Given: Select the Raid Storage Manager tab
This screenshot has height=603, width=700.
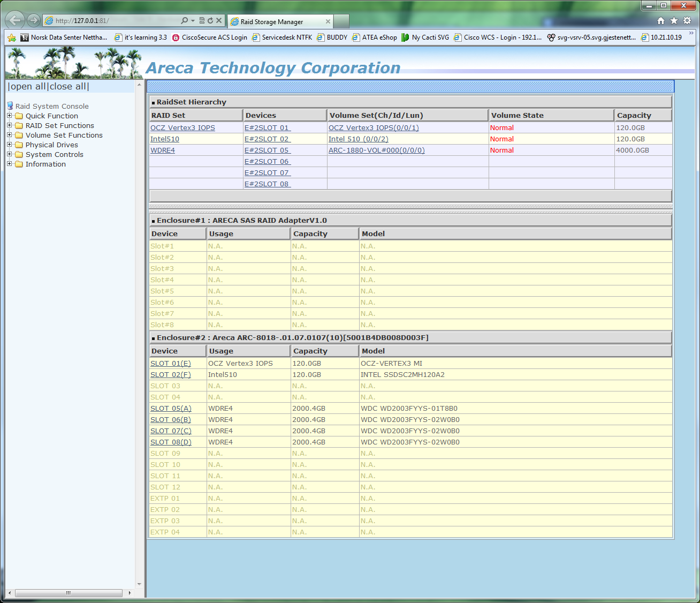Looking at the screenshot, I should click(x=280, y=21).
